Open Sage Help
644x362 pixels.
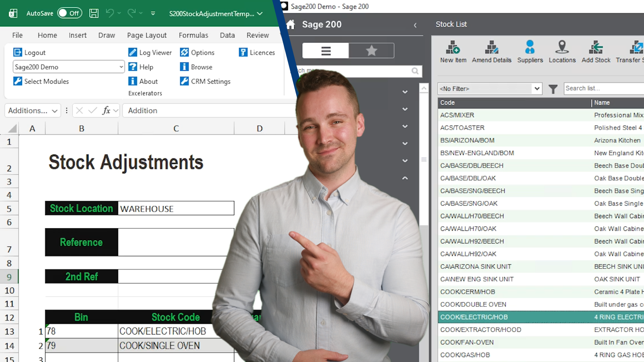pos(141,67)
